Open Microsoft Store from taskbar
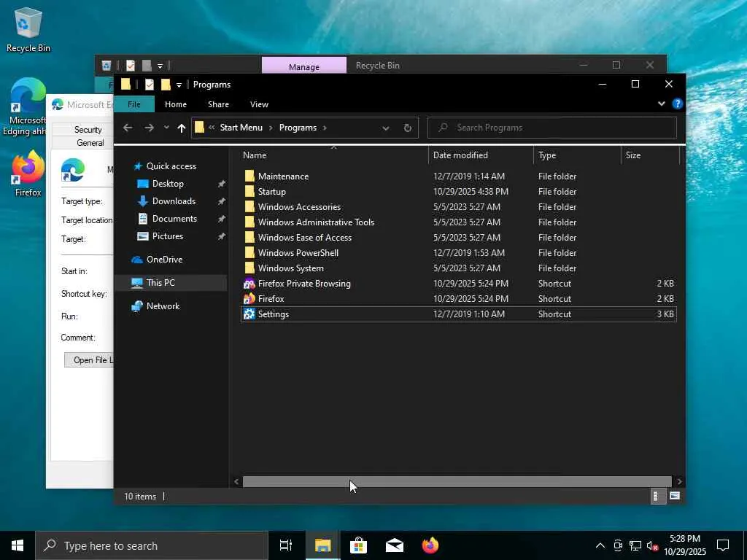 pyautogui.click(x=358, y=545)
